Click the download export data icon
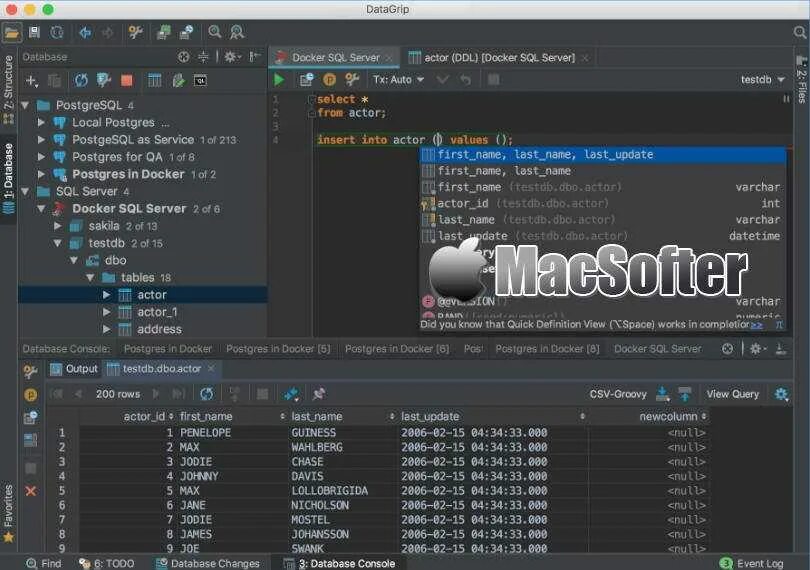The width and height of the screenshot is (810, 570). (662, 394)
